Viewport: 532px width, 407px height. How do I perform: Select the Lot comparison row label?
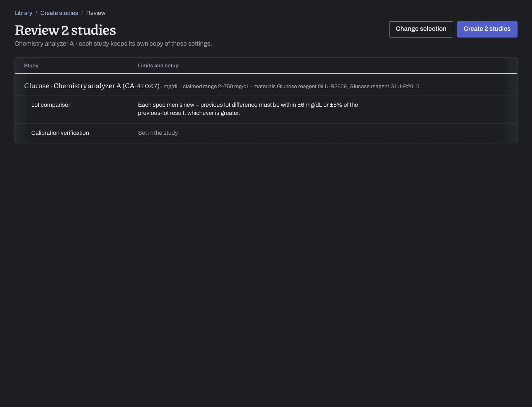(51, 105)
